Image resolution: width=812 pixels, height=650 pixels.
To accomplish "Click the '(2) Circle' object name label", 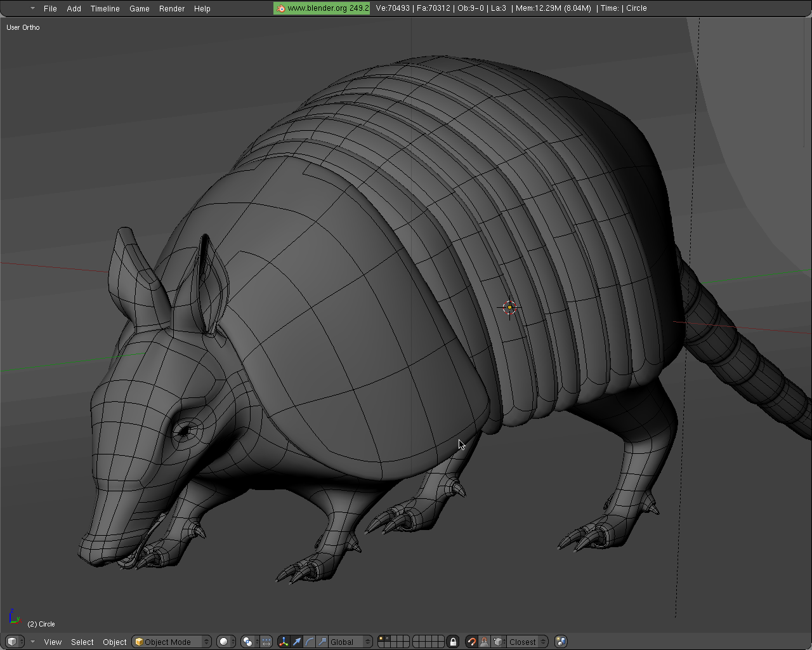I will point(41,624).
